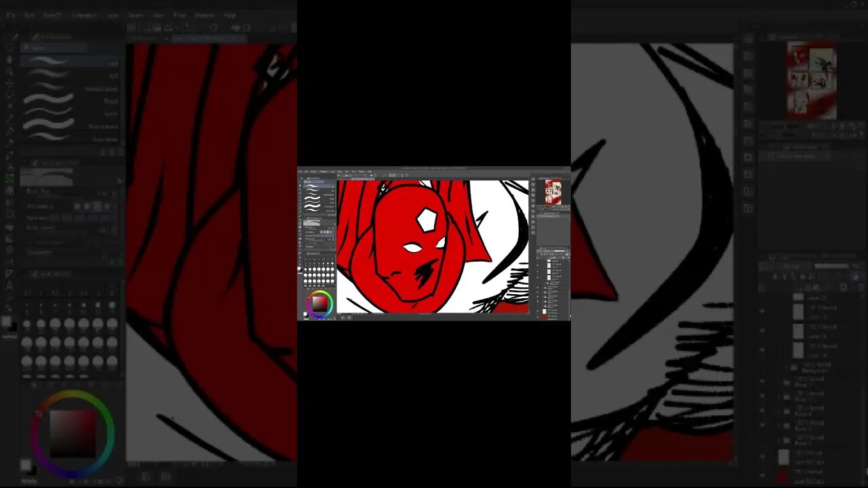Select the highlighted green tool in tool palette

coord(9,178)
